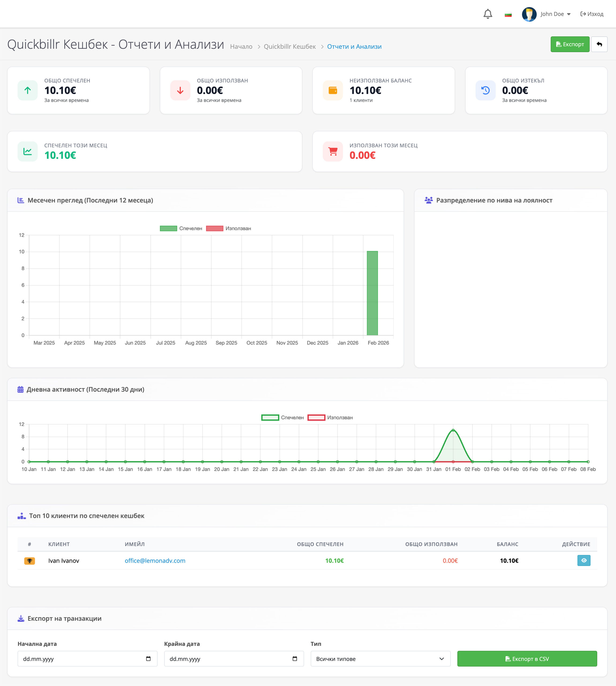Open the Quickbillr Кешбек breadcrumb
This screenshot has width=616, height=686.
(289, 47)
